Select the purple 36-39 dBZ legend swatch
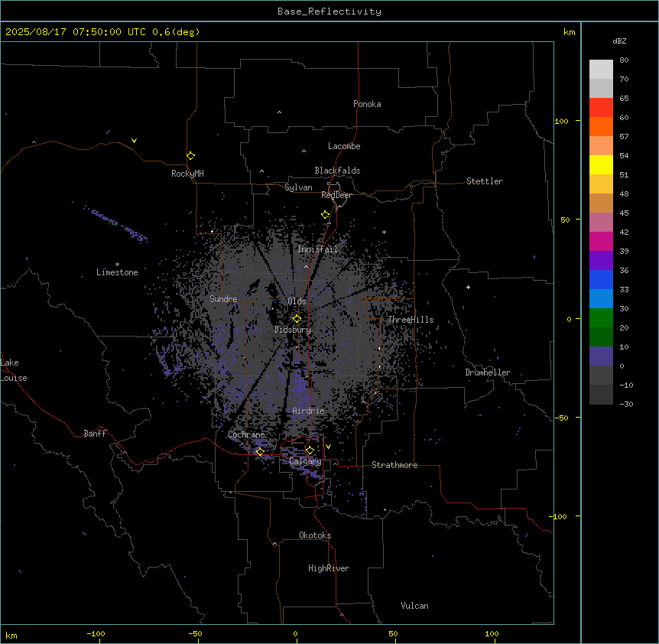 601,261
